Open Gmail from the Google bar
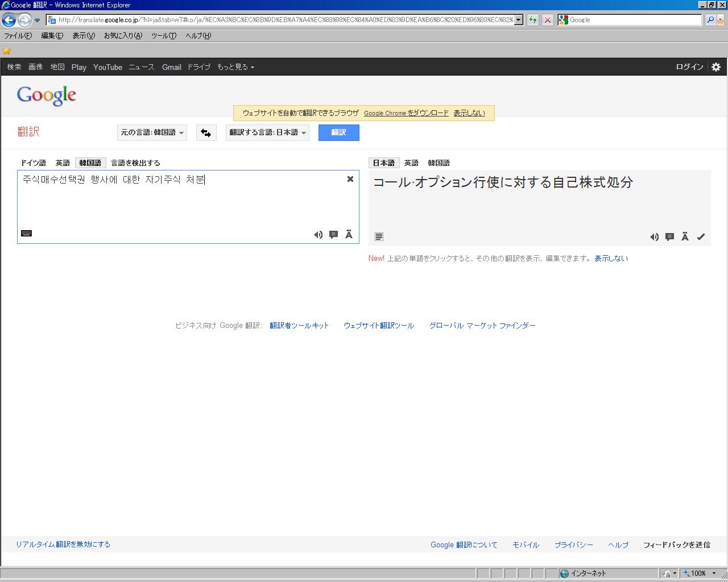The image size is (728, 582). (x=171, y=67)
